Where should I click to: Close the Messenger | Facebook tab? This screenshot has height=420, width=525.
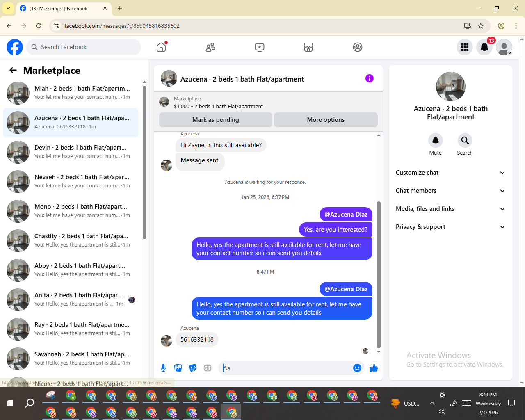click(105, 8)
